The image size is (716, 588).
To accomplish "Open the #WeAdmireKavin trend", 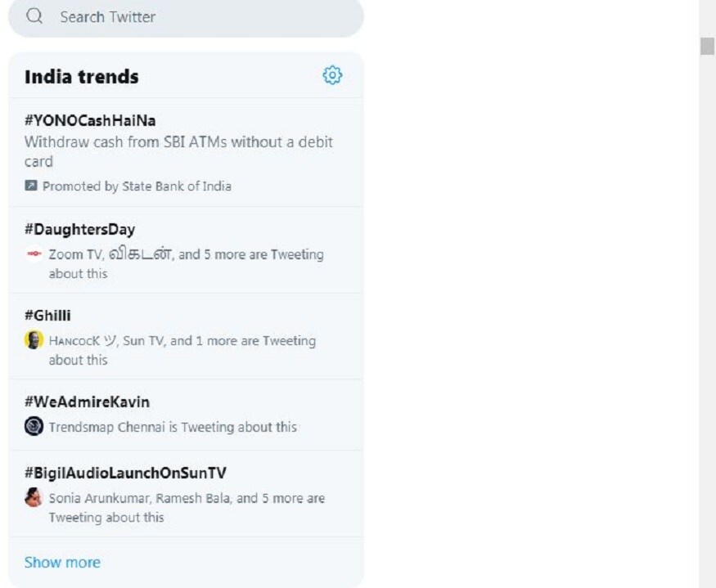I will [x=186, y=415].
